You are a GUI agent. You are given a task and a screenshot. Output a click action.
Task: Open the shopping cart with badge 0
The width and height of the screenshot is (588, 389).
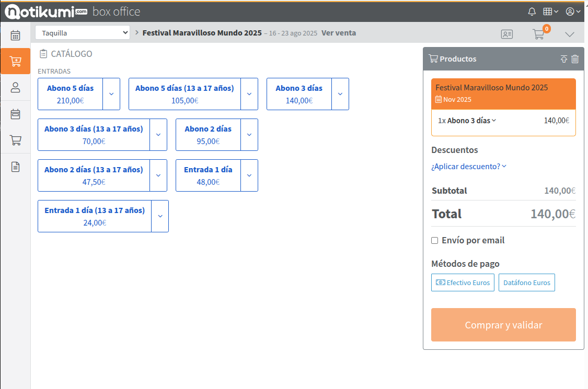[x=538, y=34]
